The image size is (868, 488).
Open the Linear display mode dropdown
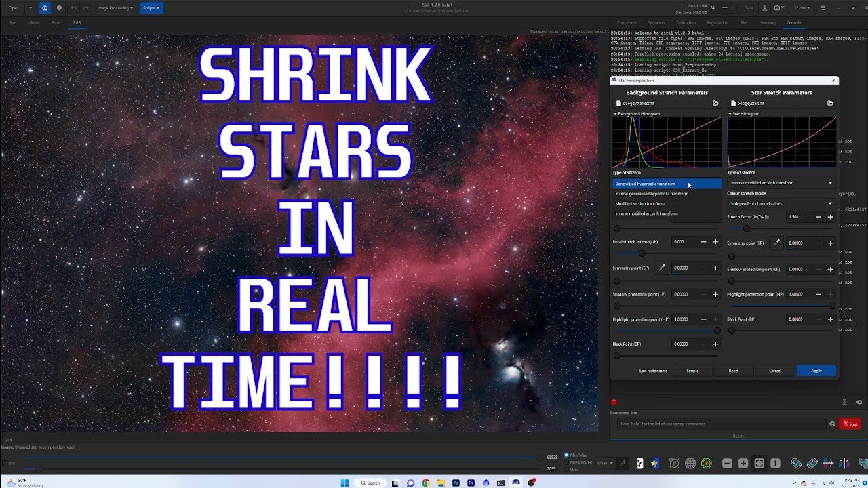pos(605,463)
